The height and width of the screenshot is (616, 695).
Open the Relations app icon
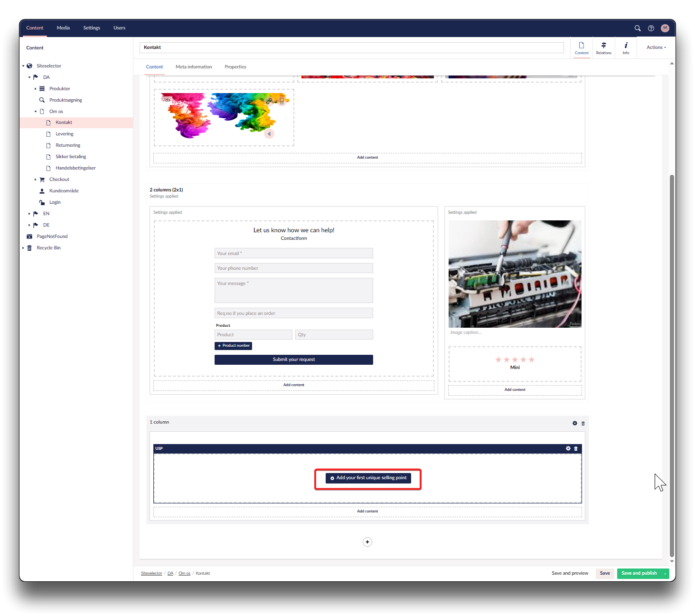[x=603, y=48]
